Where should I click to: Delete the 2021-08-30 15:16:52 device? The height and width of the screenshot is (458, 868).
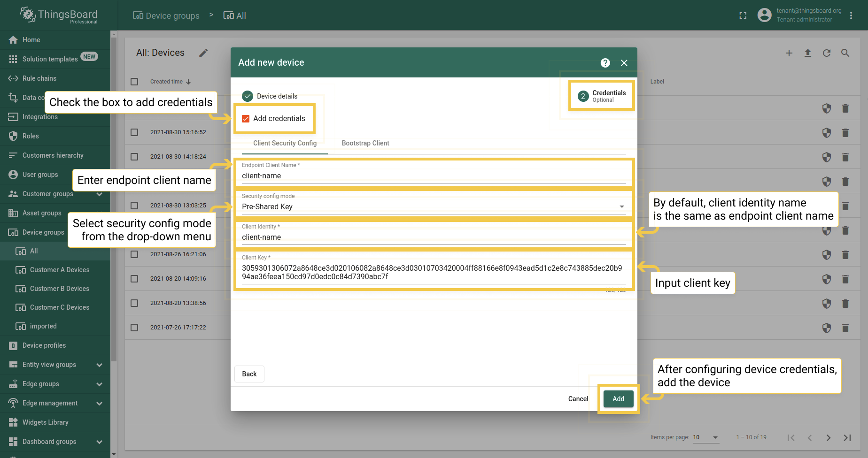[x=845, y=133]
